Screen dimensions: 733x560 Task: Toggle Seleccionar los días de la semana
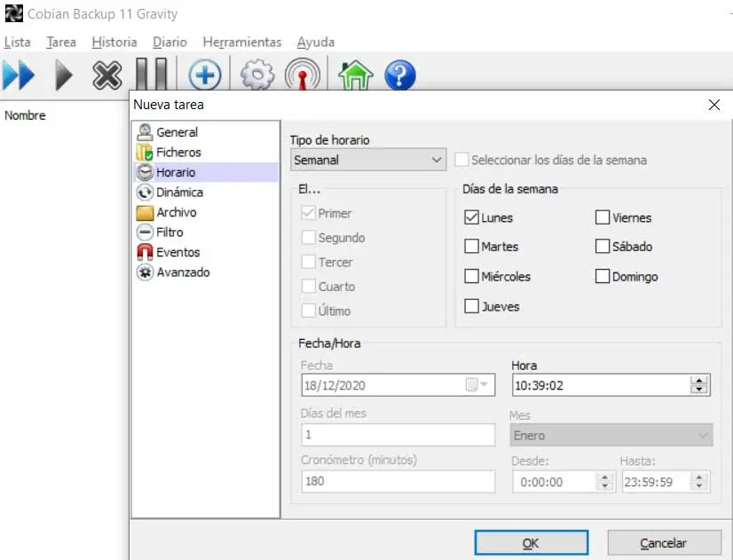point(461,160)
